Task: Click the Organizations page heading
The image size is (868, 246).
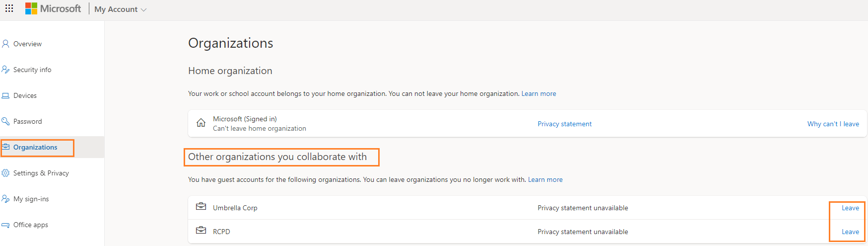Action: [231, 43]
